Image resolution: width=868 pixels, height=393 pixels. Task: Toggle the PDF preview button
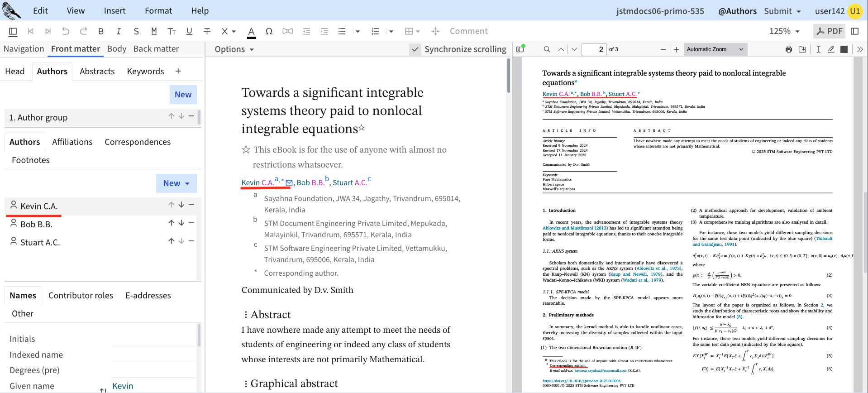tap(829, 31)
